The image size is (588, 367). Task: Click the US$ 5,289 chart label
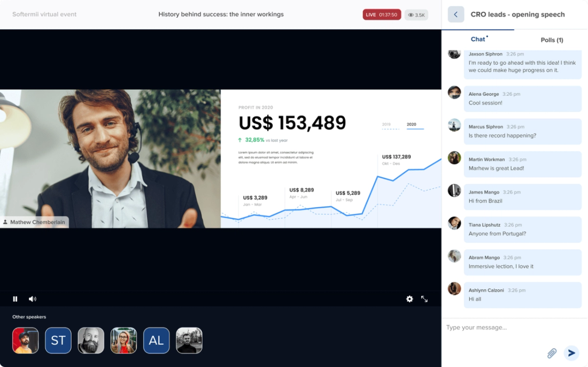pos(347,193)
